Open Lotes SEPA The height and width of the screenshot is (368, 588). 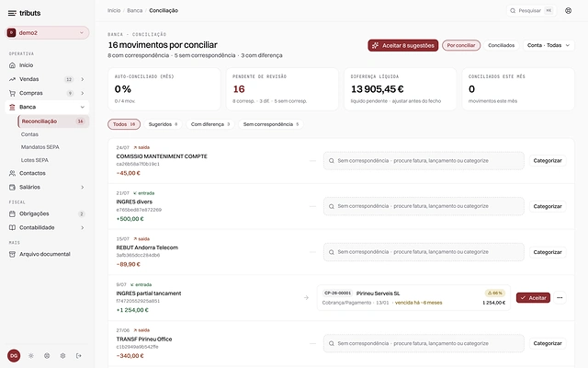[35, 160]
